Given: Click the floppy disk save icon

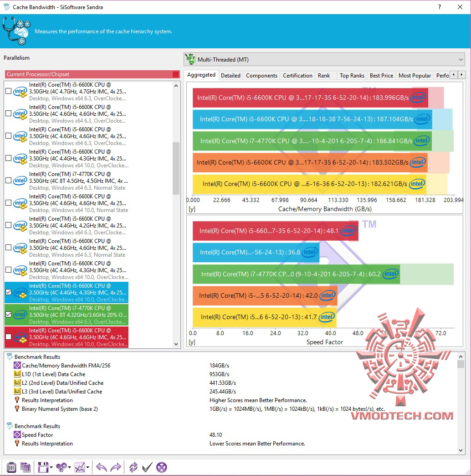Looking at the screenshot, I should [43, 467].
